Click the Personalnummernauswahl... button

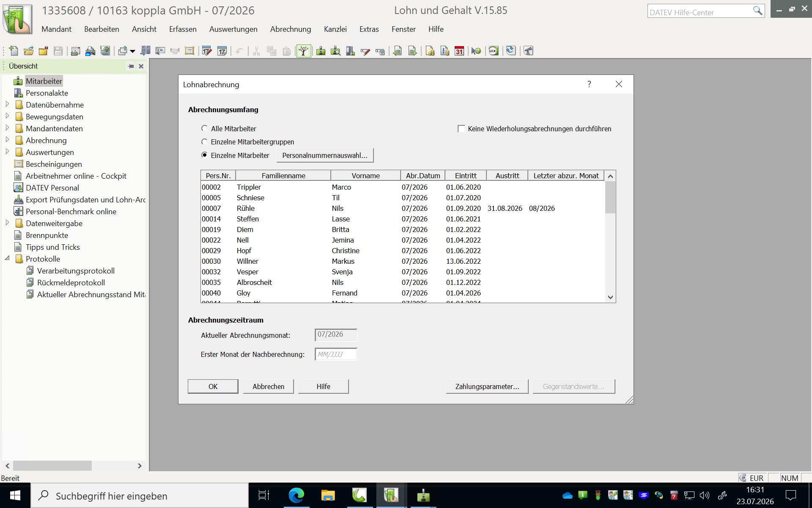[325, 155]
